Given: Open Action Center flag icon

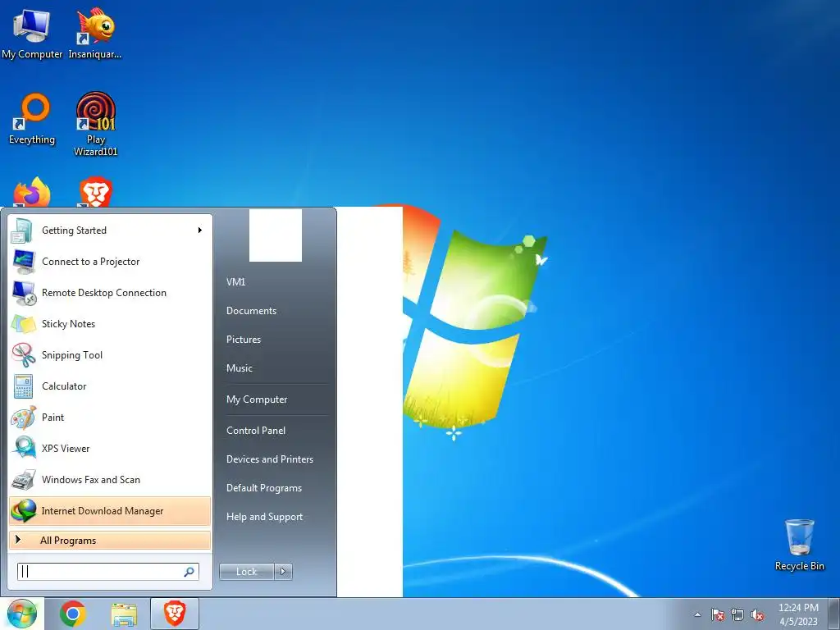Looking at the screenshot, I should tap(717, 614).
